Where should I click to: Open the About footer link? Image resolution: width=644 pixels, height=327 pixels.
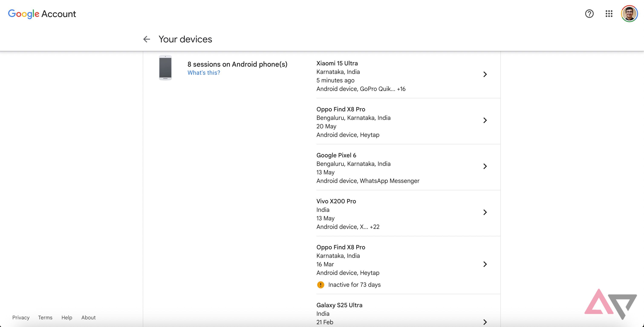pyautogui.click(x=88, y=317)
